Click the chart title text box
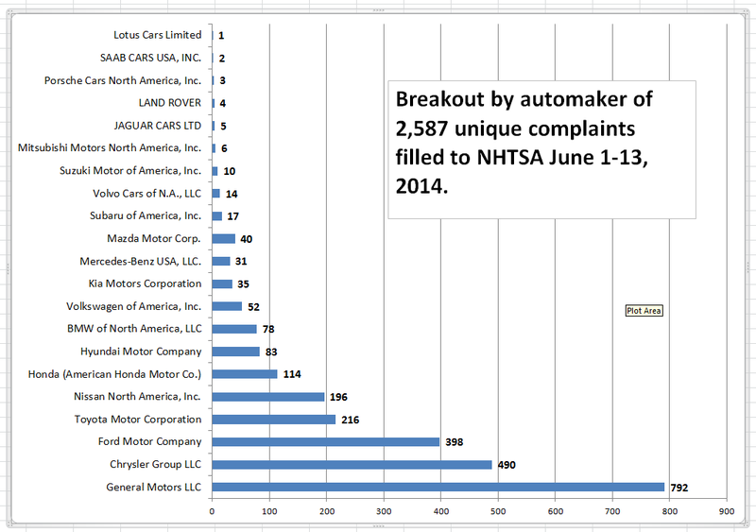756x532 pixels. pyautogui.click(x=541, y=149)
